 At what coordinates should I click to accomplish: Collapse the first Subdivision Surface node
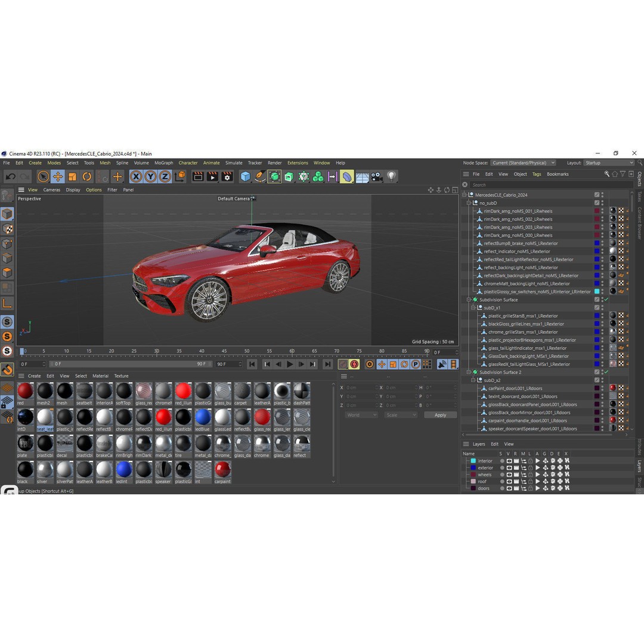point(469,300)
